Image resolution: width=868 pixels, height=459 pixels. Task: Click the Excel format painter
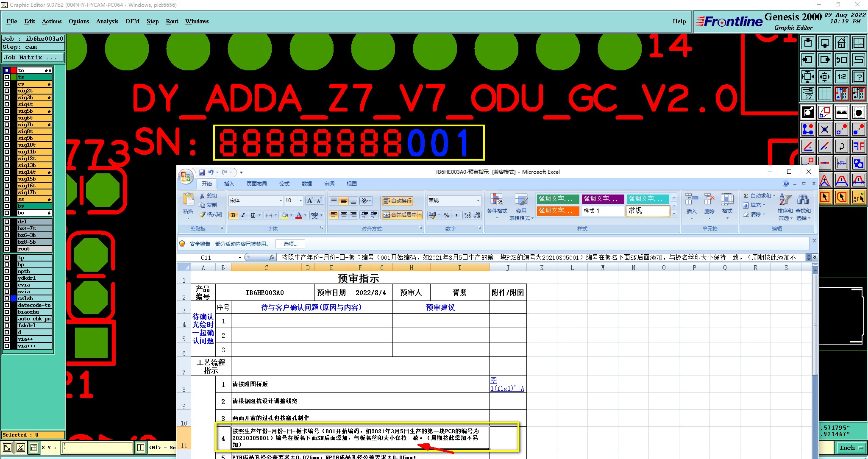pos(211,214)
